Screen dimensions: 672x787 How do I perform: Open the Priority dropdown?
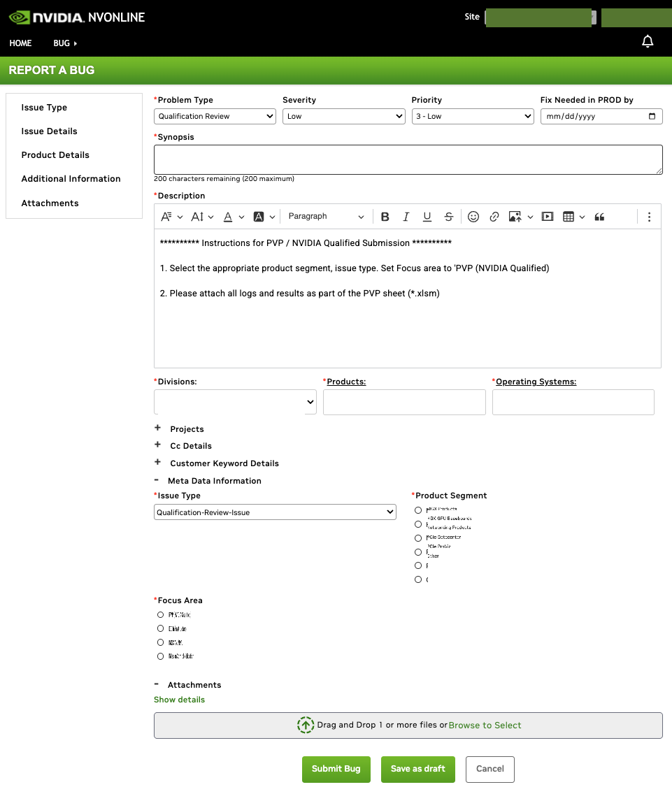pos(473,117)
